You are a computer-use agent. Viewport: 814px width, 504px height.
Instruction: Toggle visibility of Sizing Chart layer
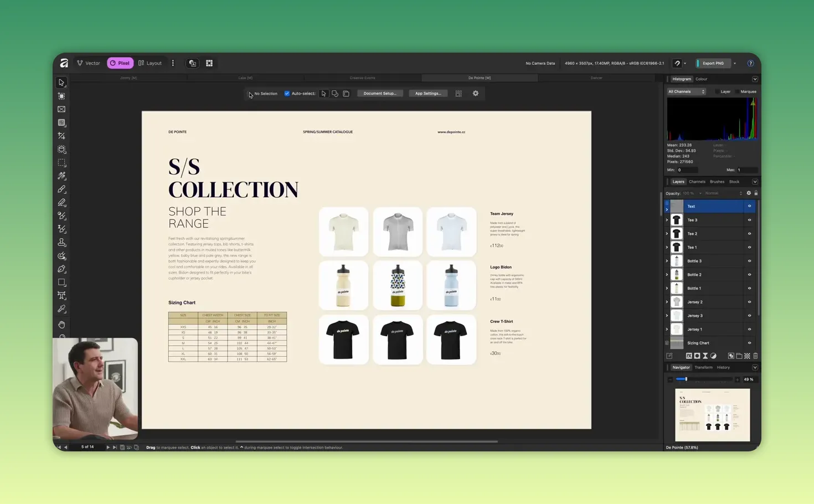point(749,343)
